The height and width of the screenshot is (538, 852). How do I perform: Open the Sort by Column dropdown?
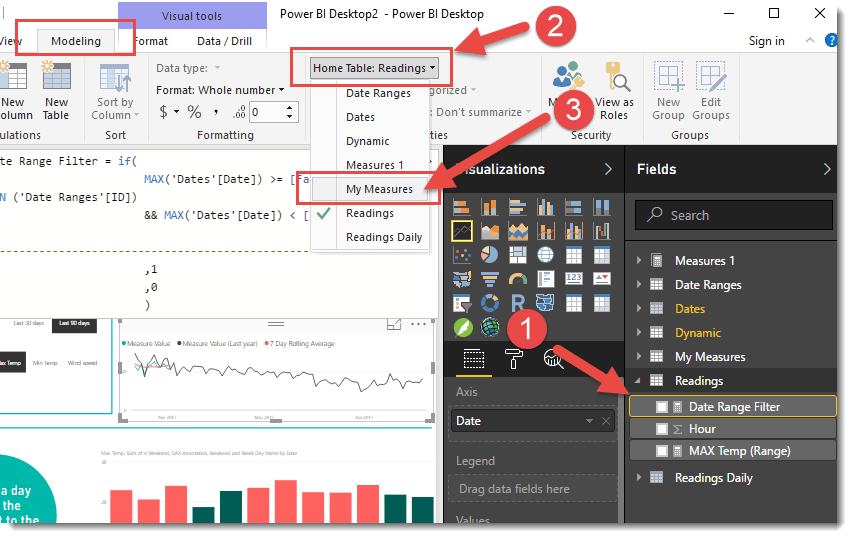[115, 91]
